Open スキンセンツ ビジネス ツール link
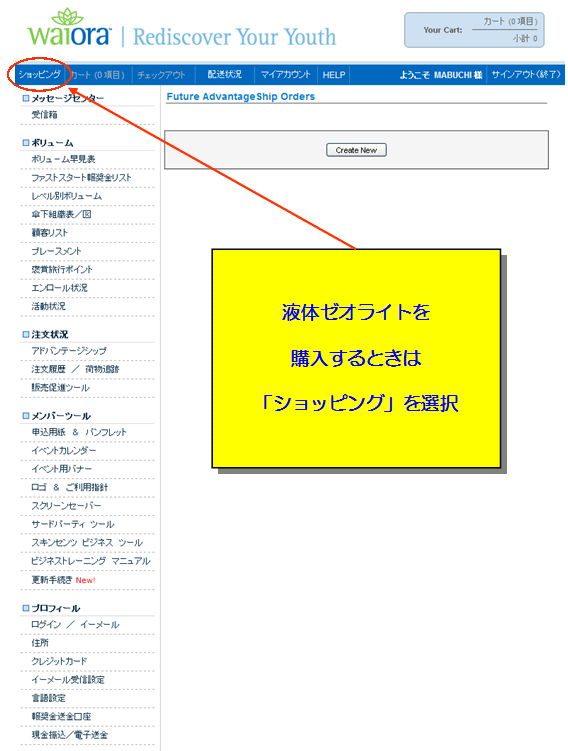The height and width of the screenshot is (751, 568). tap(87, 542)
